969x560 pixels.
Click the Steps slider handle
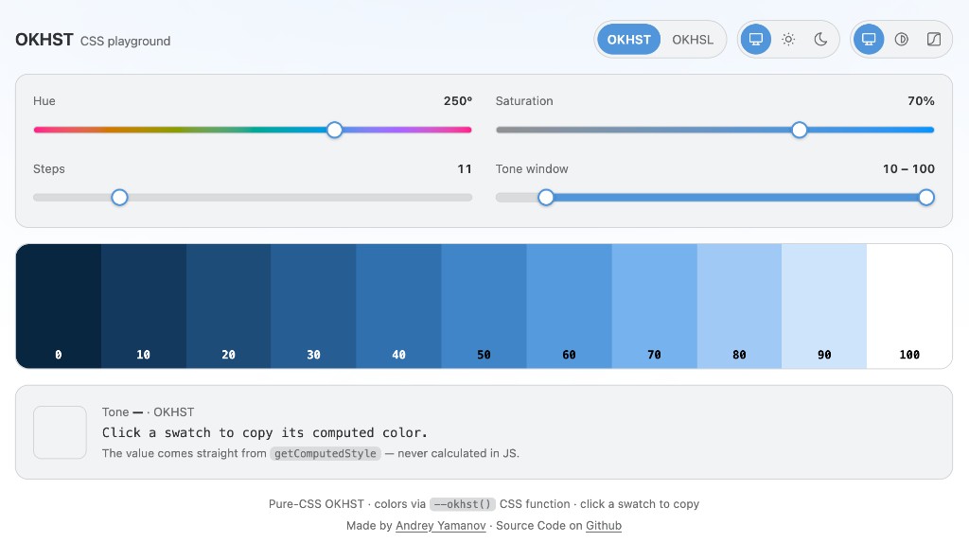point(119,198)
